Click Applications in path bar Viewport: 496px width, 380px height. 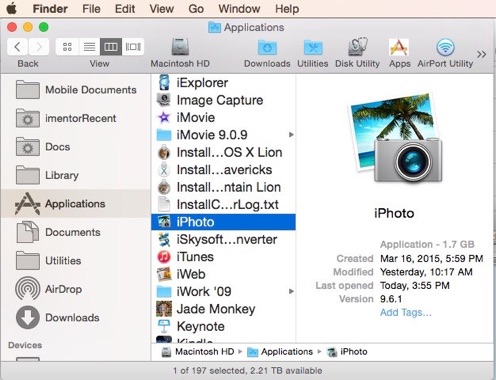(280, 352)
